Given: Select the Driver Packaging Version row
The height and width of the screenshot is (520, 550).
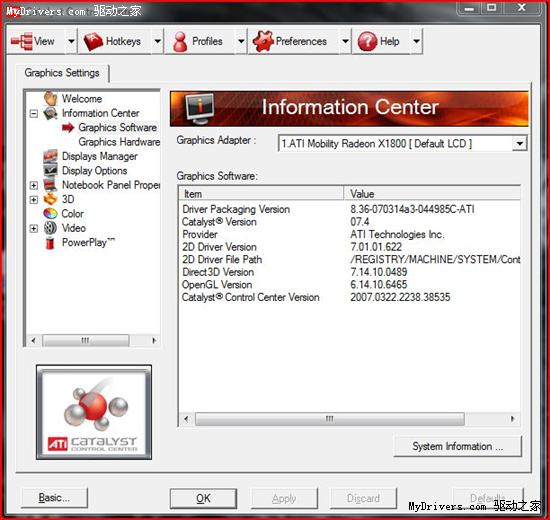Looking at the screenshot, I should tap(350, 209).
